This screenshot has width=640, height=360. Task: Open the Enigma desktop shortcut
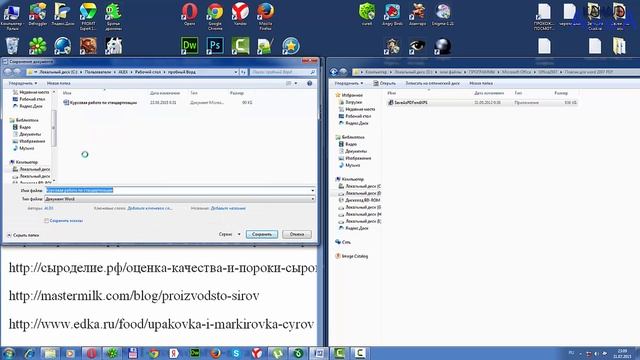click(x=443, y=14)
